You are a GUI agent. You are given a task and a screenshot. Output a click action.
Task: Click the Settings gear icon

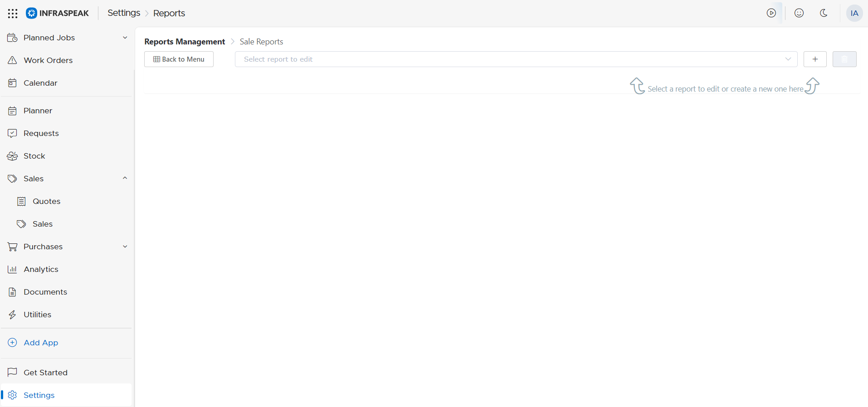[12, 395]
